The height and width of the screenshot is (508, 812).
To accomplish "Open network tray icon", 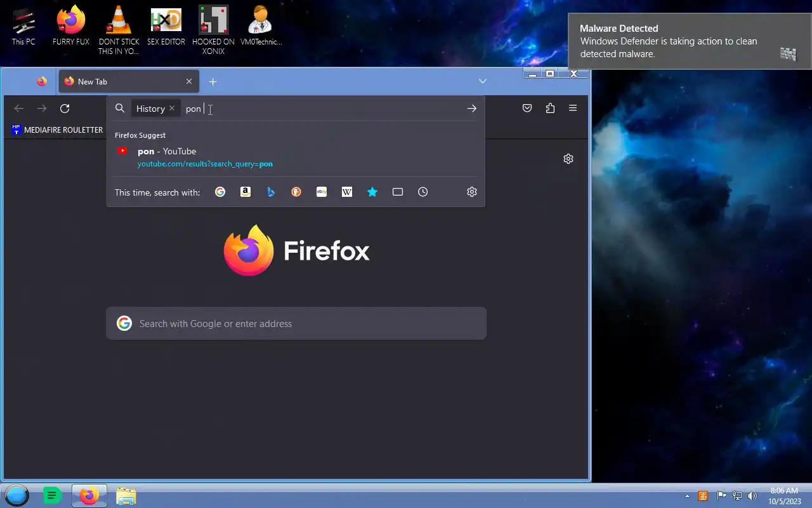I will point(737,496).
